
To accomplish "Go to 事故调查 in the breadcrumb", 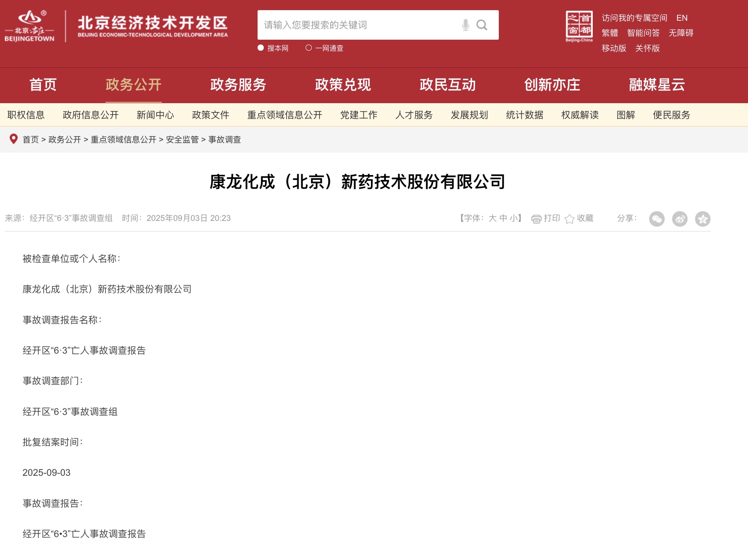I will (x=225, y=140).
